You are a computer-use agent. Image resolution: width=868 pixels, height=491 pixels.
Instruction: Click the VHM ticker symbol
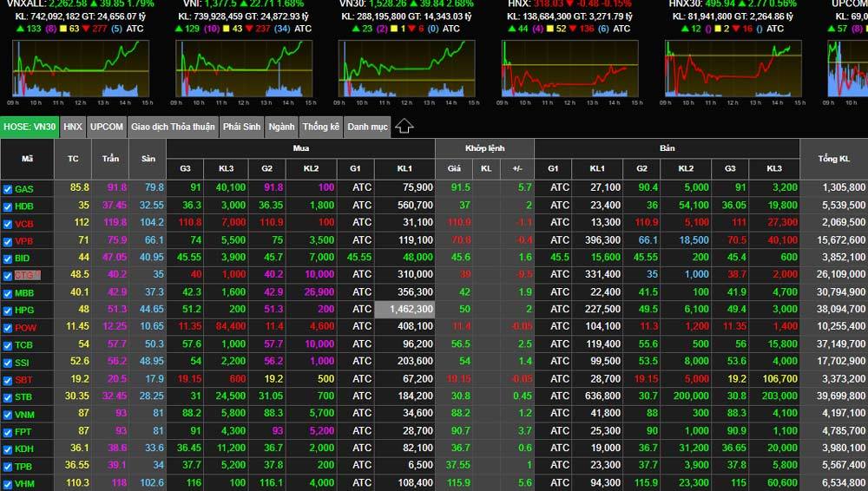(x=24, y=484)
